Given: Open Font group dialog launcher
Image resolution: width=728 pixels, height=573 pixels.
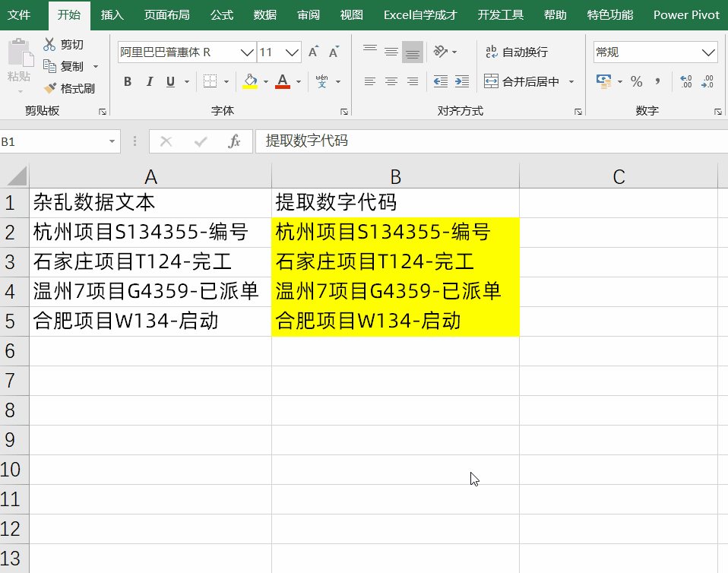Looking at the screenshot, I should click(x=344, y=112).
